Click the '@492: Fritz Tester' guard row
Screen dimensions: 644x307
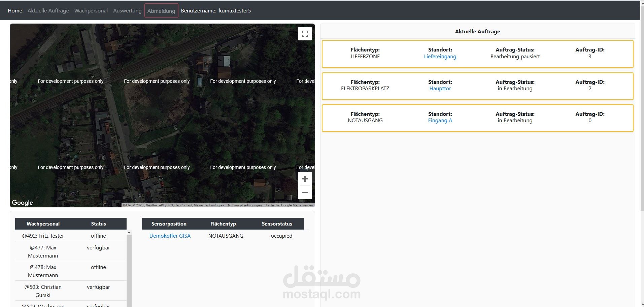click(x=71, y=236)
